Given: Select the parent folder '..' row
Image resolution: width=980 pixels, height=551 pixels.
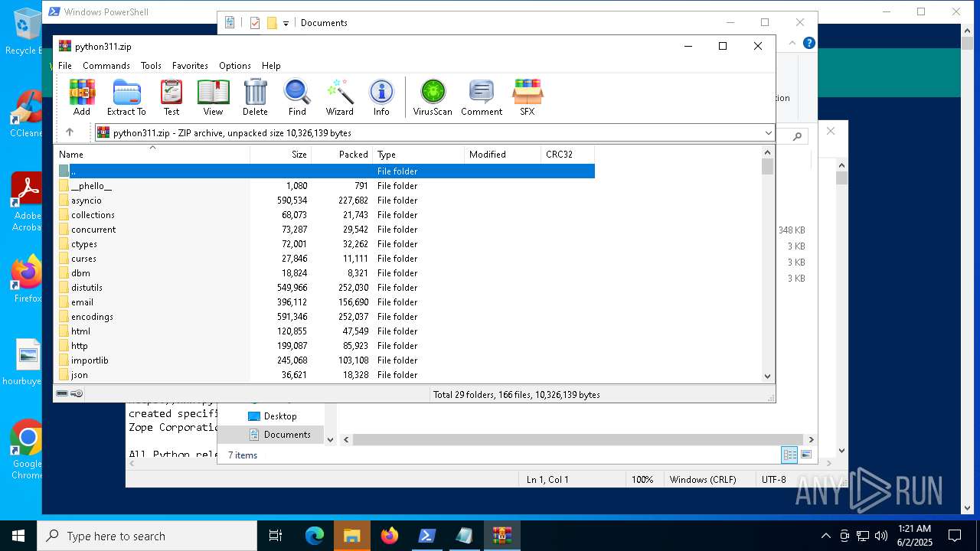Looking at the screenshot, I should (x=326, y=171).
